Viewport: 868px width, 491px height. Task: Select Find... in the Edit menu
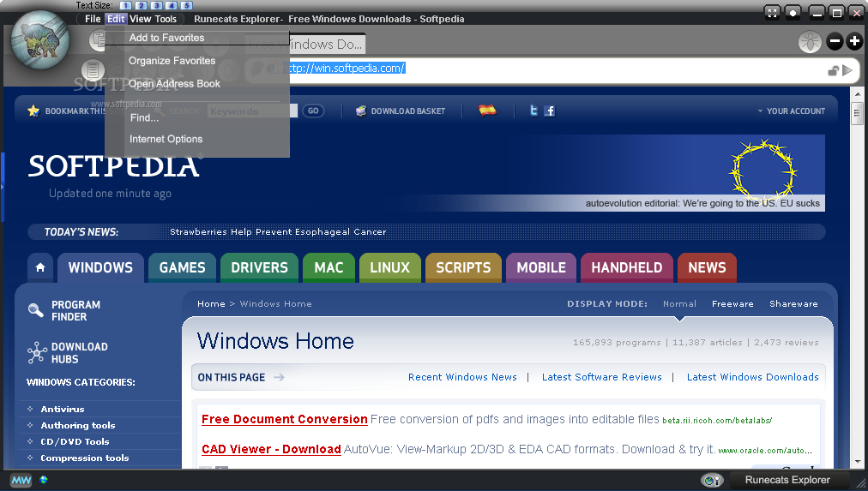pyautogui.click(x=144, y=117)
